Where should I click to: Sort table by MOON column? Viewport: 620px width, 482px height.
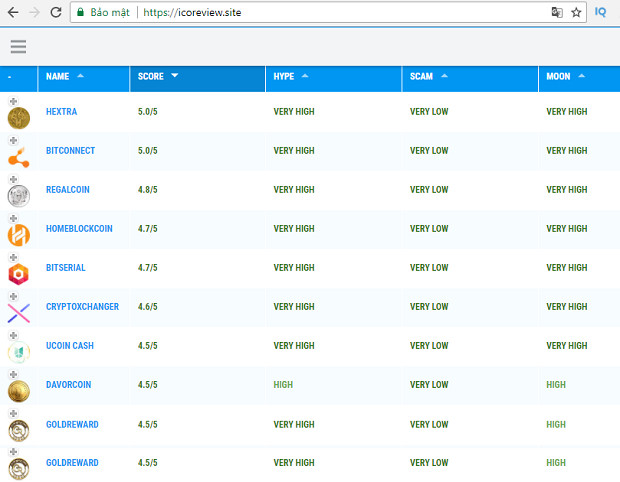click(579, 79)
